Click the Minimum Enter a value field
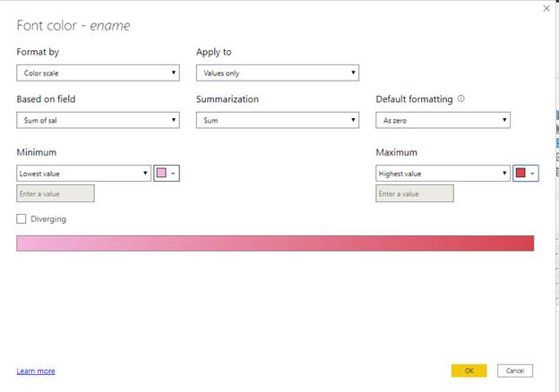This screenshot has height=392, width=559. coord(56,193)
